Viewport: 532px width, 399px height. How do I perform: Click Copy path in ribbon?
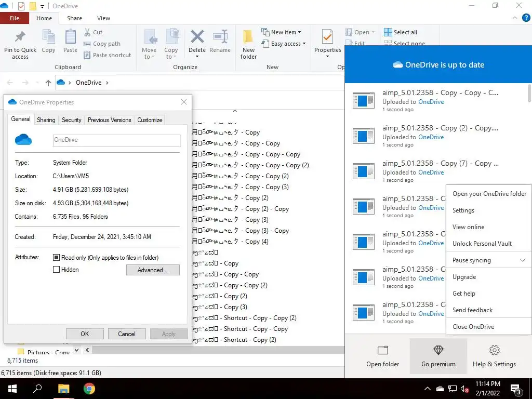102,44
